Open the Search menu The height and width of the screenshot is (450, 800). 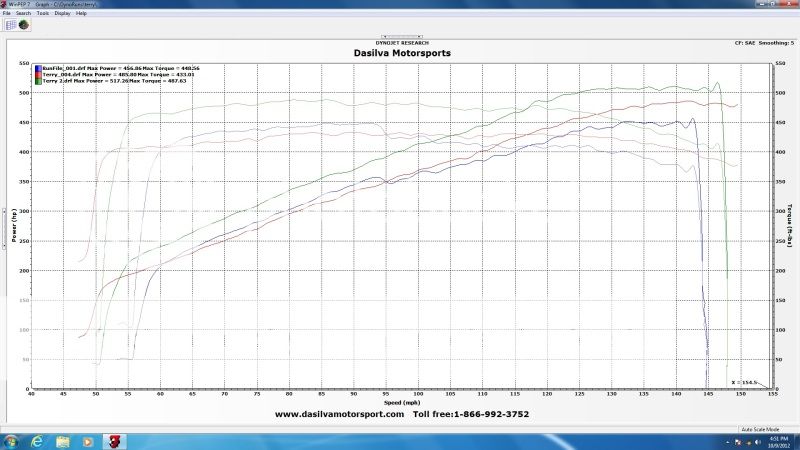tap(21, 13)
